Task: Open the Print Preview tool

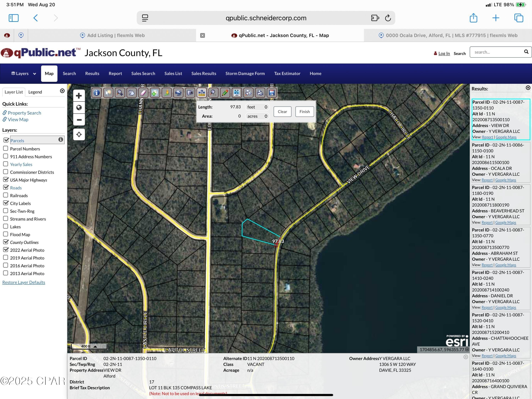Action: pos(248,93)
